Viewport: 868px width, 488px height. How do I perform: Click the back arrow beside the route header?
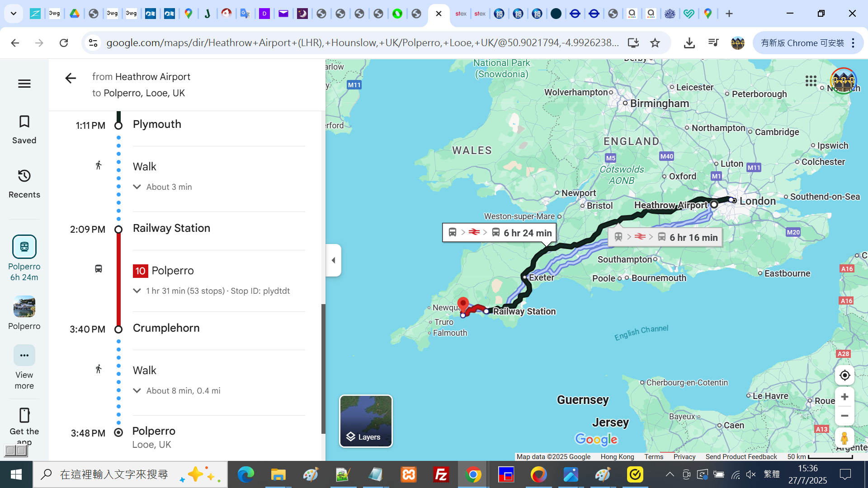point(71,78)
